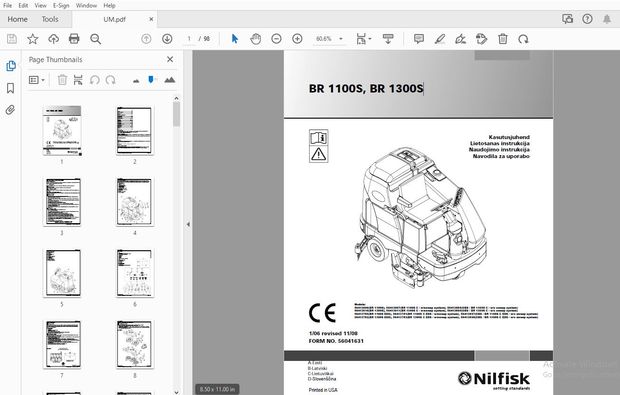Click the stamp tool icon

click(x=481, y=39)
